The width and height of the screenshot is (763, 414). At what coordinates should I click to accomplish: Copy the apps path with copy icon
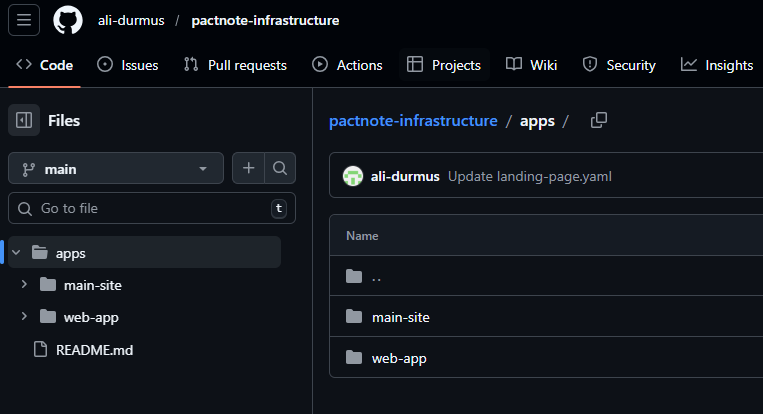[x=599, y=121]
